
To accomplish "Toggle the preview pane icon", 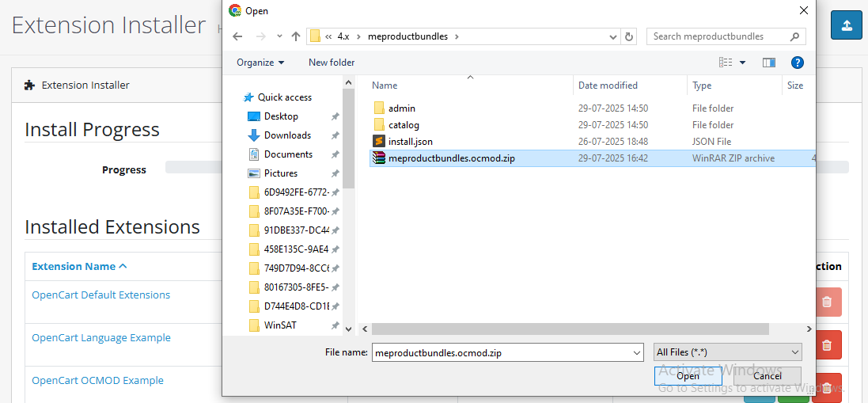I will click(768, 63).
